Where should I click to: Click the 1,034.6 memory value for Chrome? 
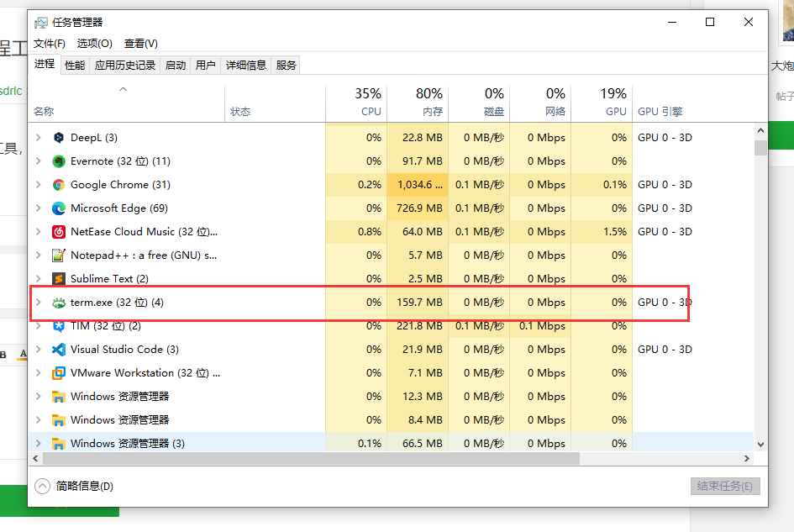(418, 184)
